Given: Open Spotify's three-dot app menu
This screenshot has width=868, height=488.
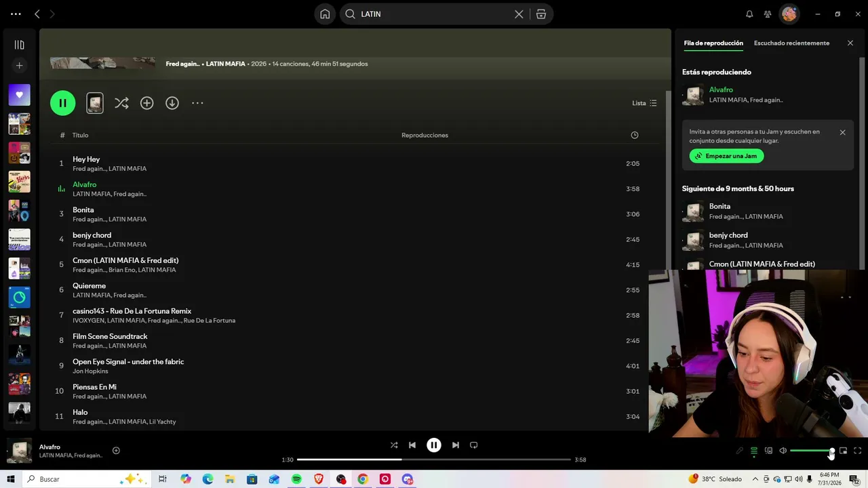Looking at the screenshot, I should tap(16, 14).
